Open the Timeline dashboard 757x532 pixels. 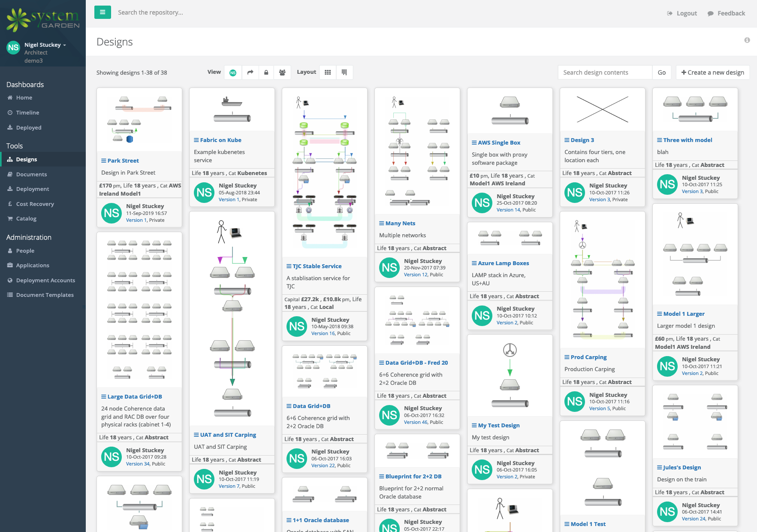click(27, 113)
